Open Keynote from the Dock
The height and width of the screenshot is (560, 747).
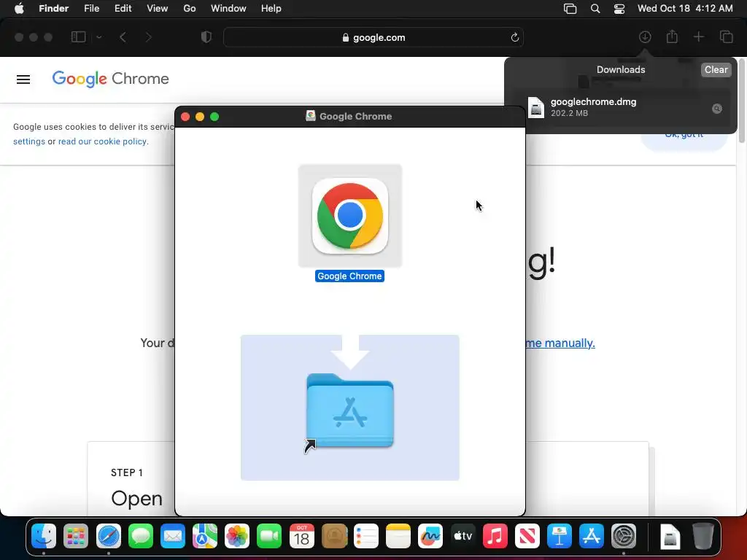560,537
